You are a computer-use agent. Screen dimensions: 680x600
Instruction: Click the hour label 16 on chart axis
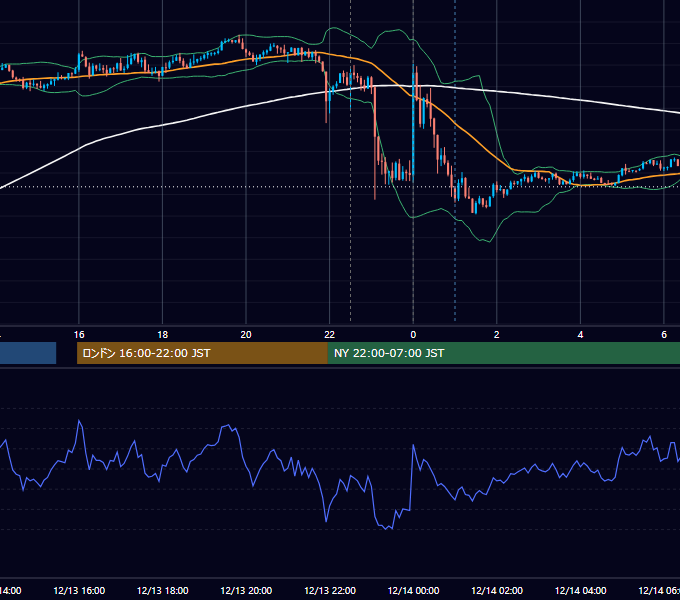coord(79,335)
